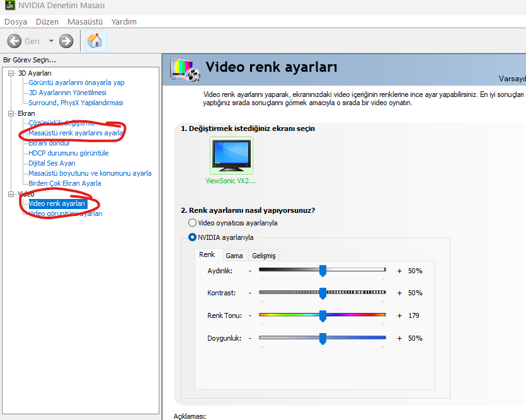526x420 pixels.
Task: Click the Kontrast slider handle
Action: pos(323,293)
